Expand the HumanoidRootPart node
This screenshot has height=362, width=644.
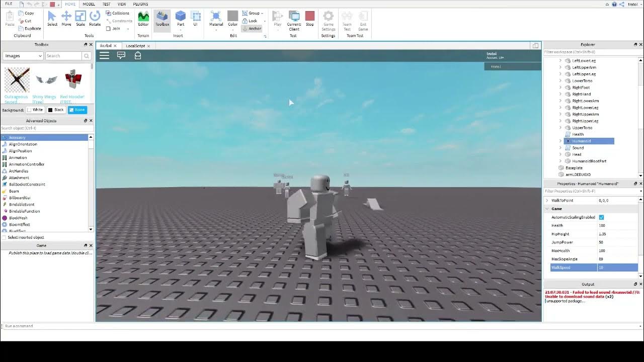(x=560, y=161)
